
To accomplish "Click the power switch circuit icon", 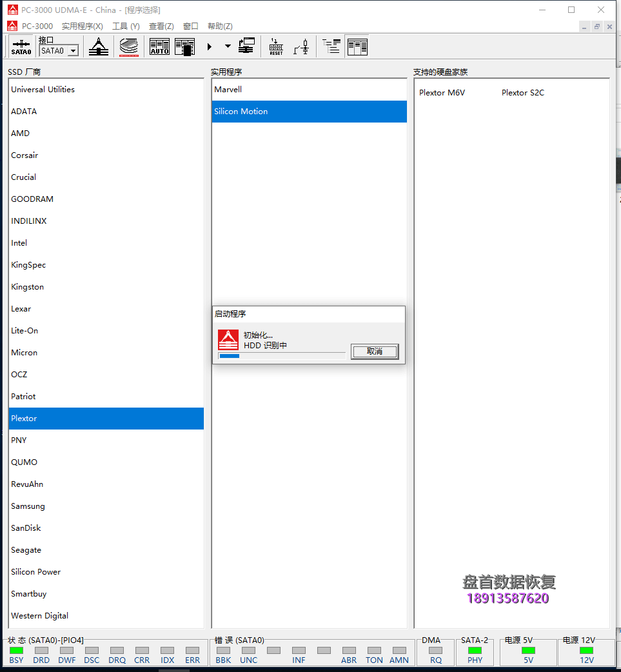I will (x=301, y=46).
